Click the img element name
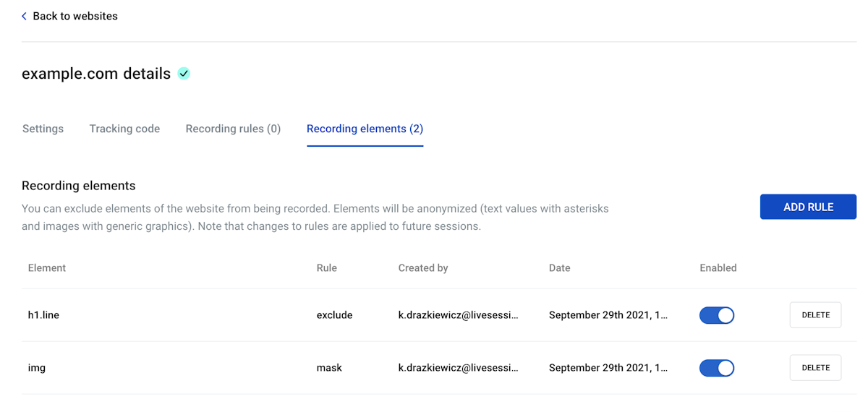Image resolution: width=868 pixels, height=412 pixels. (x=37, y=368)
